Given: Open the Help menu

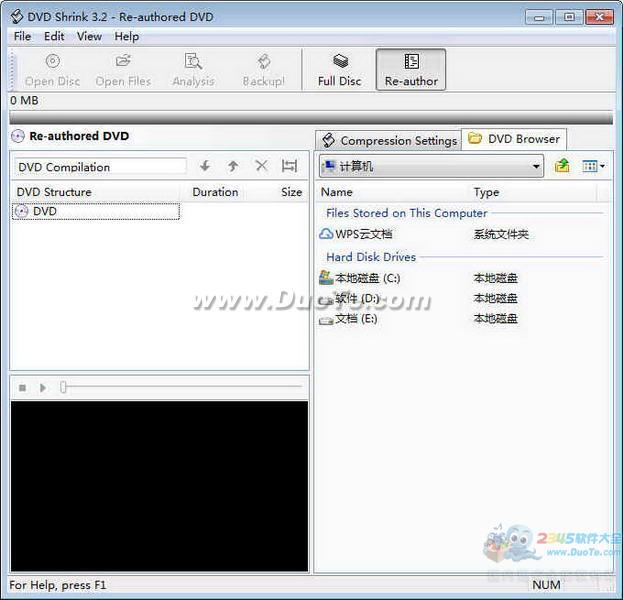Looking at the screenshot, I should pyautogui.click(x=127, y=37).
